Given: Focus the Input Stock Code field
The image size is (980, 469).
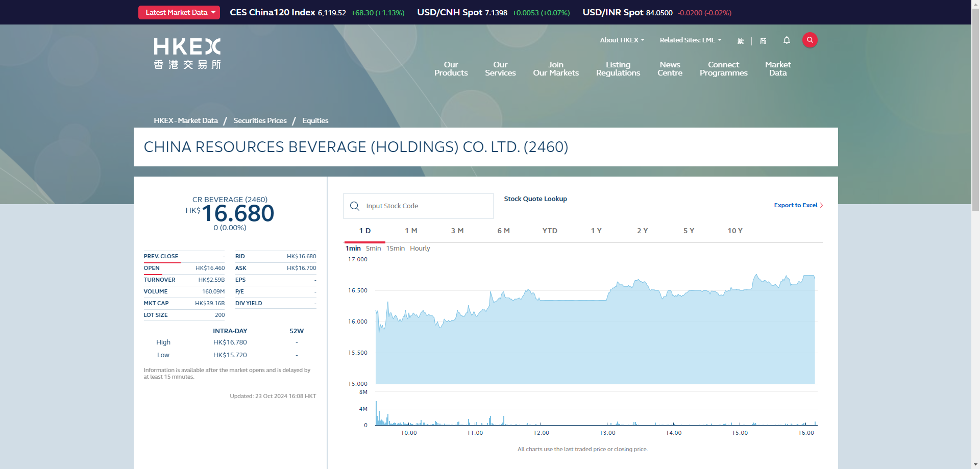Looking at the screenshot, I should coord(419,206).
